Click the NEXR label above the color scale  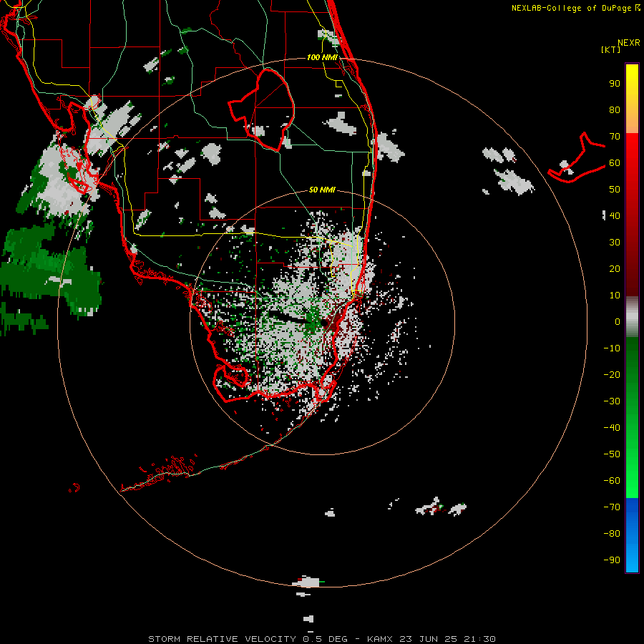pyautogui.click(x=628, y=43)
